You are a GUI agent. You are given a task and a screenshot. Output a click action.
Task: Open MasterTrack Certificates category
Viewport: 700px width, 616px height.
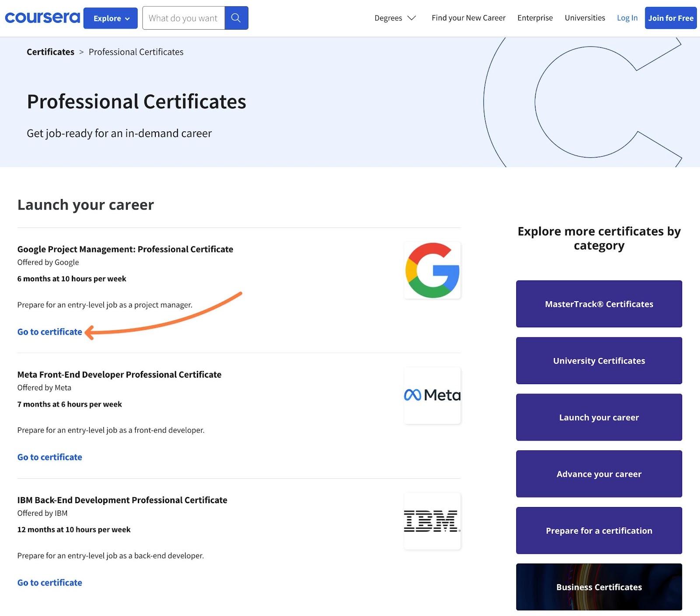pos(599,304)
